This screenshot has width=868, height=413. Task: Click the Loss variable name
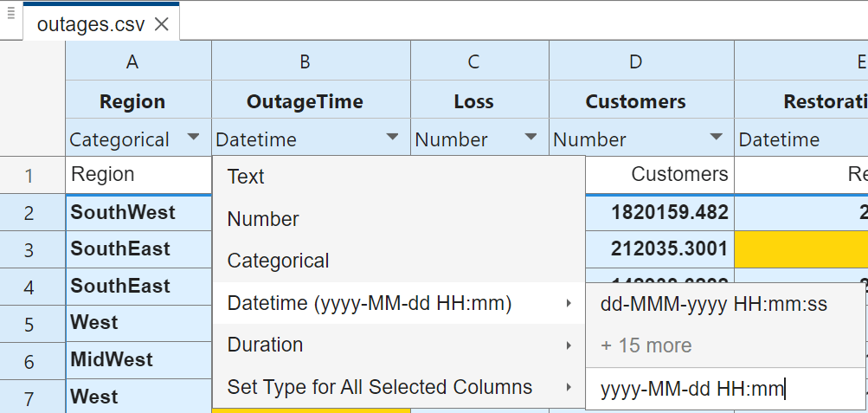[x=473, y=101]
